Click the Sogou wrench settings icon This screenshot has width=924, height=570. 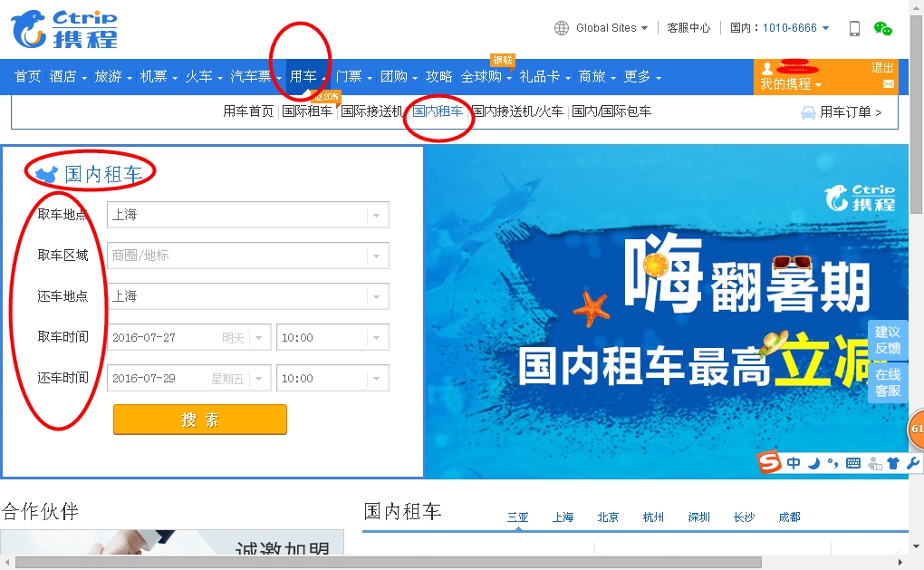pos(912,463)
